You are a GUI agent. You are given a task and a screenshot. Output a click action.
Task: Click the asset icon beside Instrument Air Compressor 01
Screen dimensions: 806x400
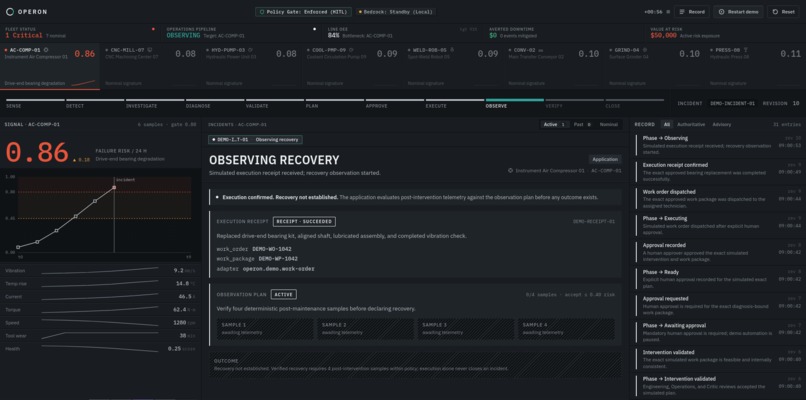tap(510, 171)
